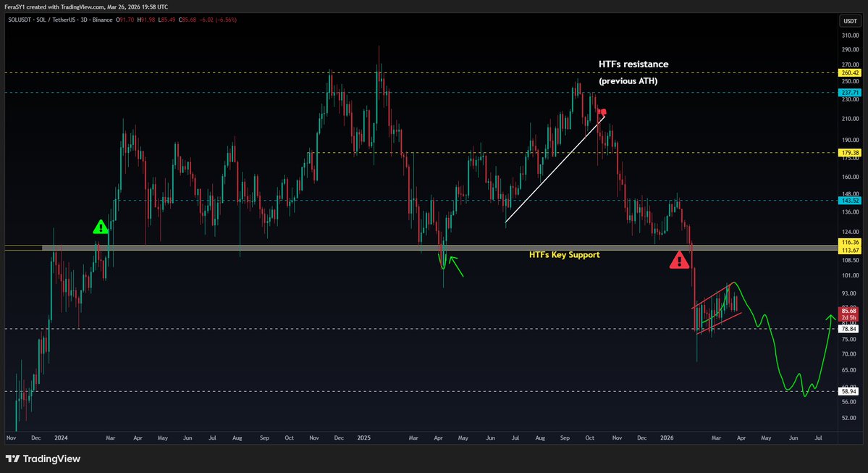868x473 pixels.
Task: Click the red warning triangle icon
Action: coord(679,260)
